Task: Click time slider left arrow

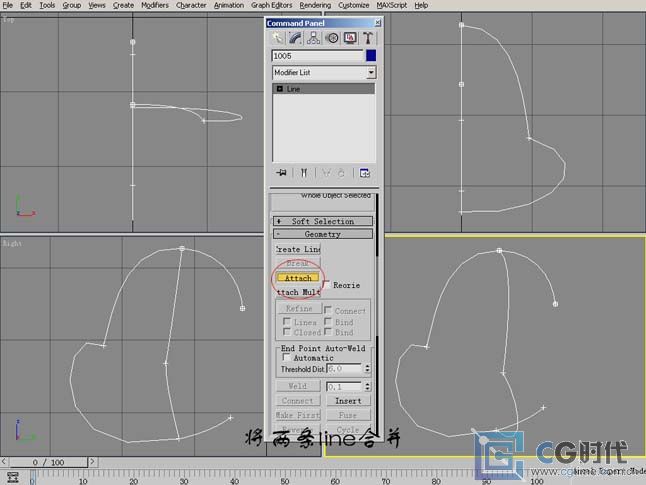Action: [x=4, y=462]
